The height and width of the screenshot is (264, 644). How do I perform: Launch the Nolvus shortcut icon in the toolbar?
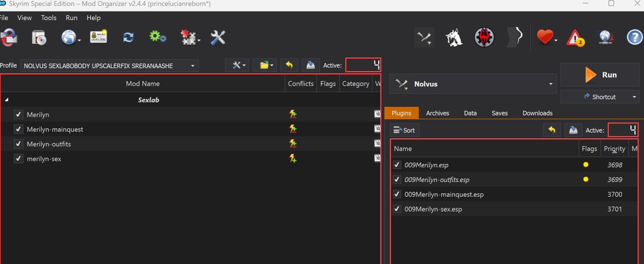[x=424, y=37]
